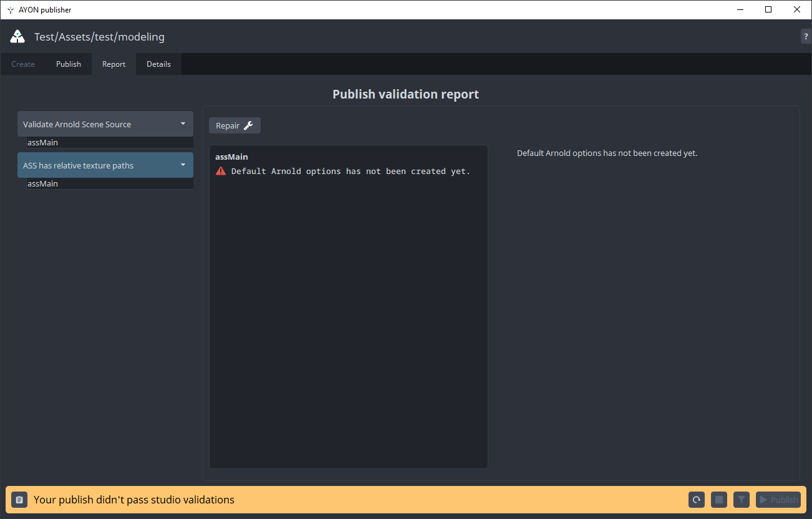812x519 pixels.
Task: Click the studio validations failure message
Action: [134, 500]
